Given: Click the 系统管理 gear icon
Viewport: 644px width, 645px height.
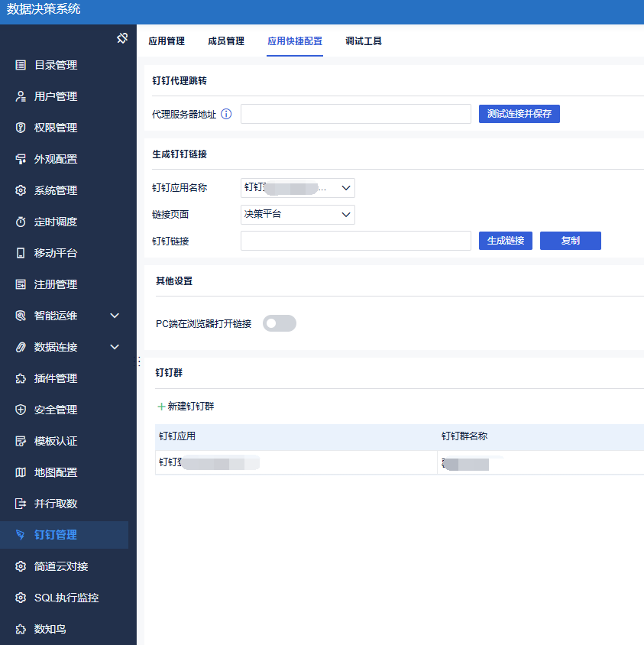Looking at the screenshot, I should click(x=21, y=190).
